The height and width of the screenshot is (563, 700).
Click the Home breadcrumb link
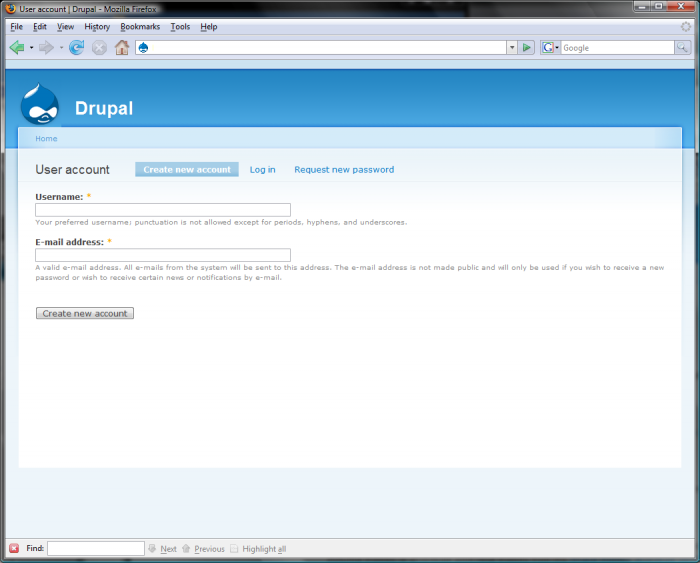pyautogui.click(x=46, y=138)
